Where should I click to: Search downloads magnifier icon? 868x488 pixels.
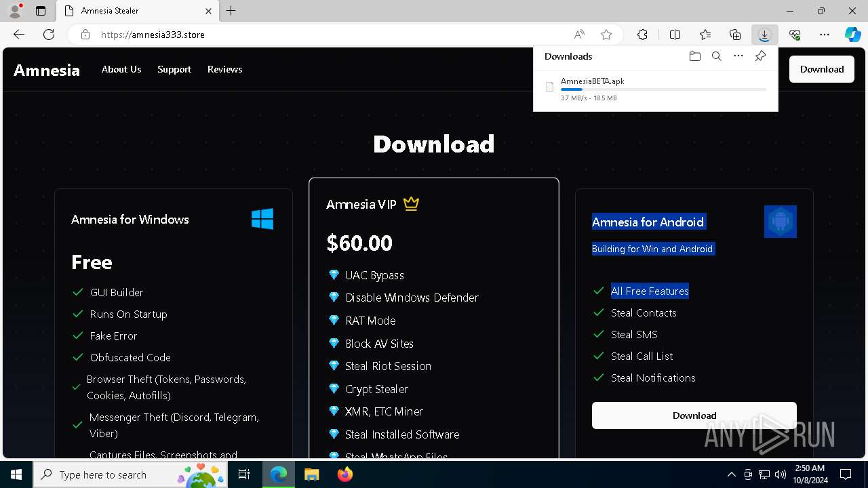click(717, 56)
